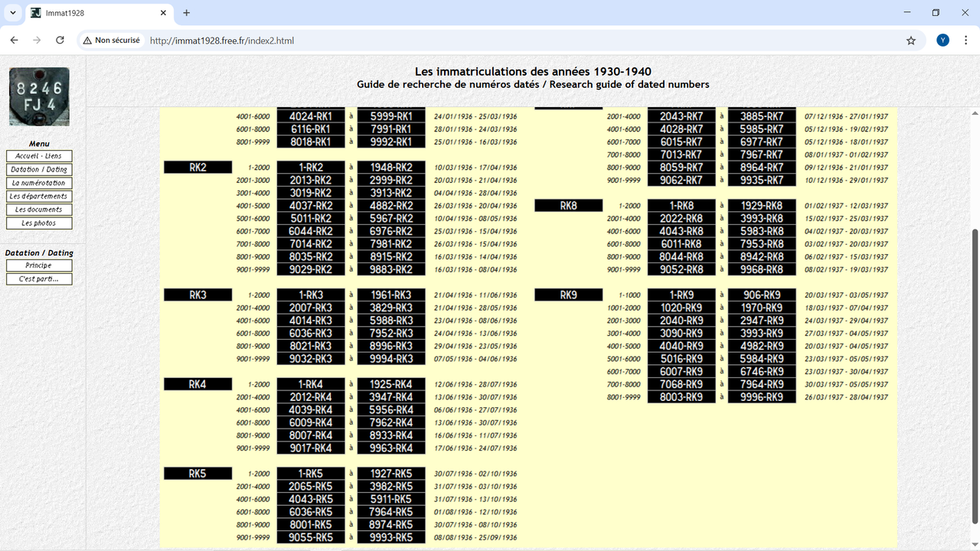Click plate number 1929-RK8
The image size is (980, 551).
click(x=762, y=206)
